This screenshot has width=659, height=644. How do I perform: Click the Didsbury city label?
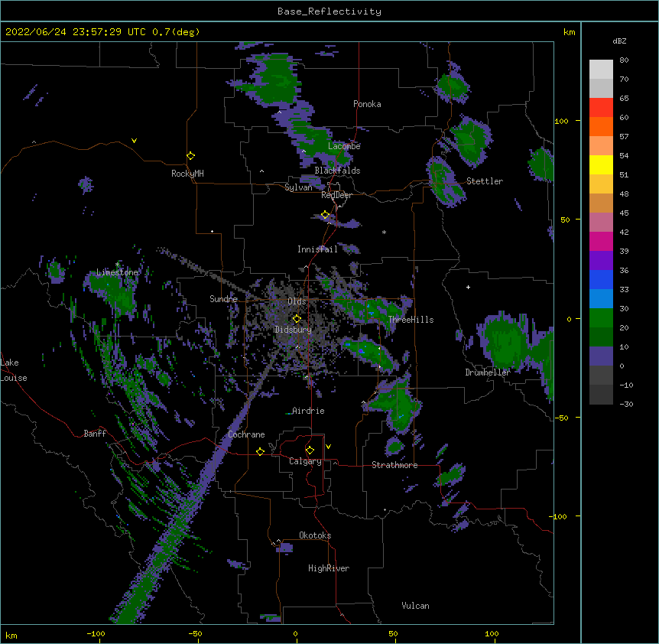pos(293,330)
